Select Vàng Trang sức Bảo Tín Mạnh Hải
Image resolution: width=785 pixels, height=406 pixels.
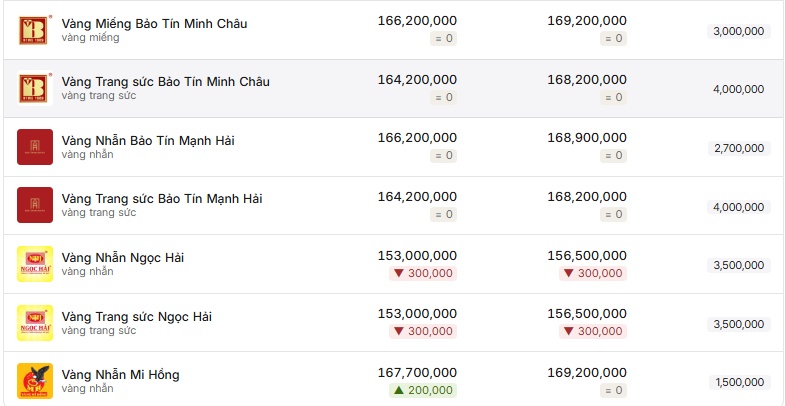tap(161, 199)
